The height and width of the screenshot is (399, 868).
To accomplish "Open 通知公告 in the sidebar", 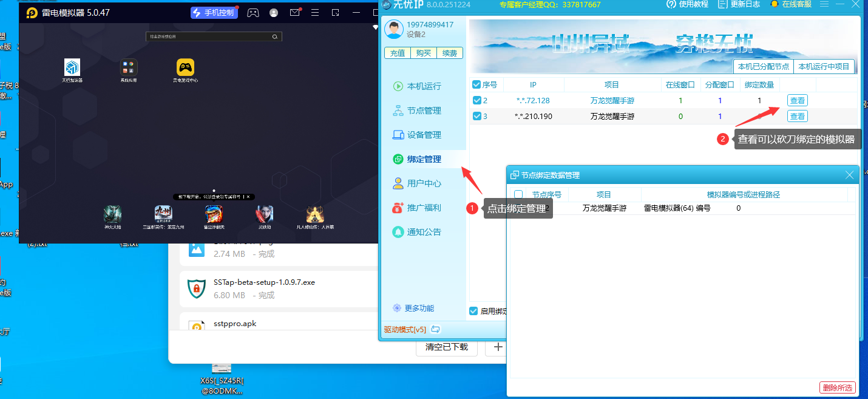I will tap(417, 232).
